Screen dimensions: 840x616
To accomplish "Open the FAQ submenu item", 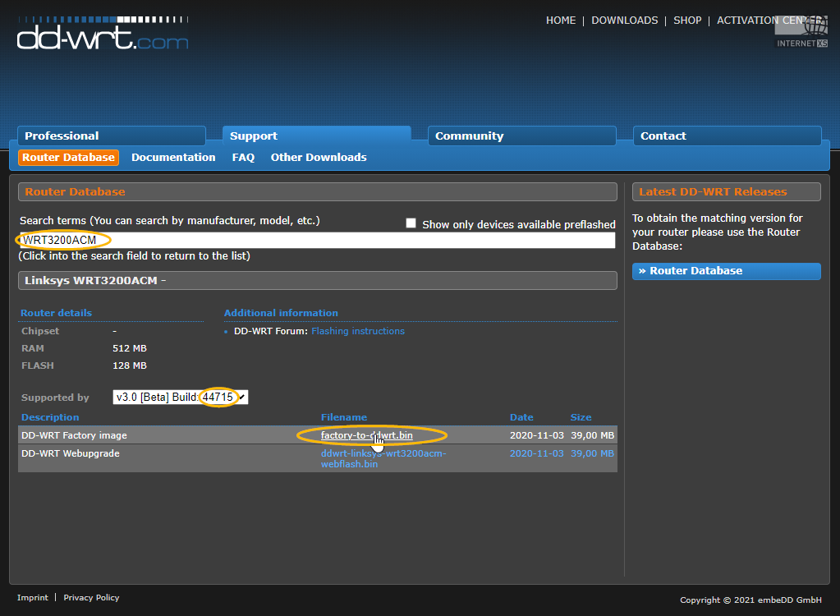I will (x=243, y=158).
